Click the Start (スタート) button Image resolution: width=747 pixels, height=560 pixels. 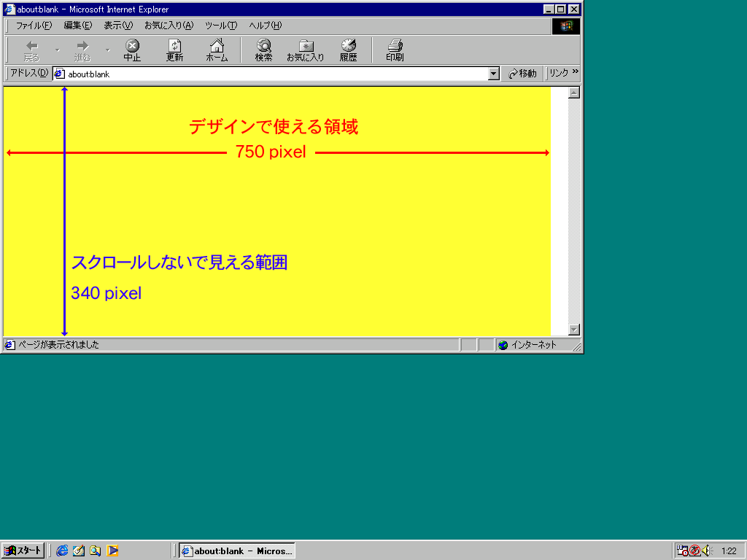23,551
